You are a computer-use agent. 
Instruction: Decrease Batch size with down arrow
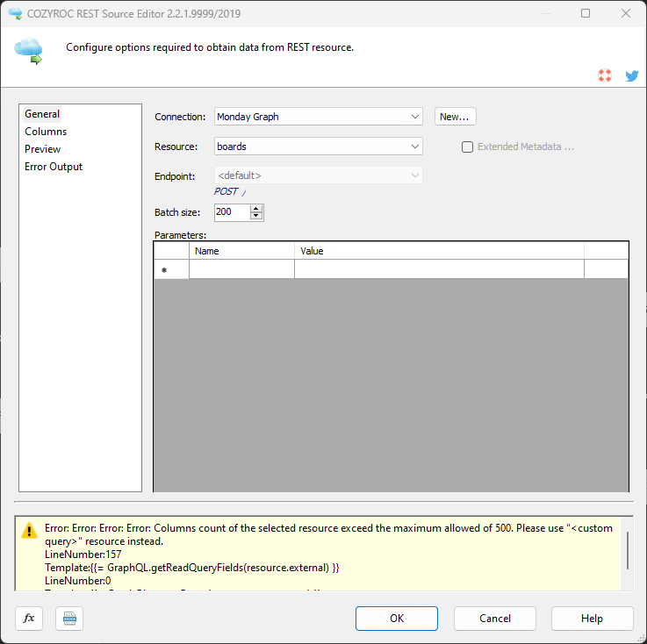tap(256, 216)
